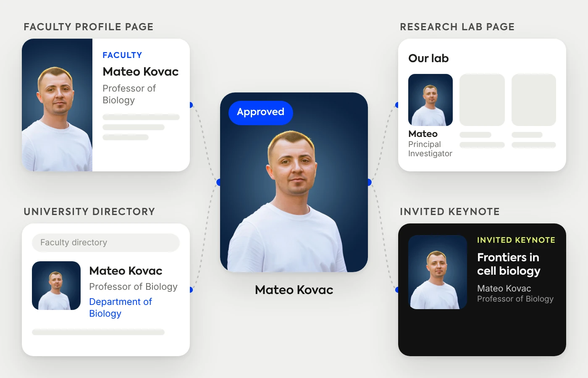This screenshot has height=378, width=588.
Task: Click Professor of Biology in directory card
Action: [133, 286]
